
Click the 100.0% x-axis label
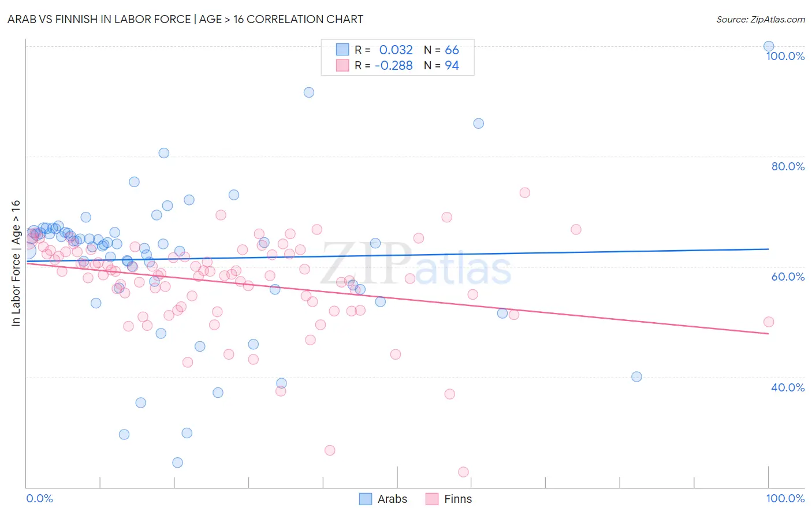[785, 498]
